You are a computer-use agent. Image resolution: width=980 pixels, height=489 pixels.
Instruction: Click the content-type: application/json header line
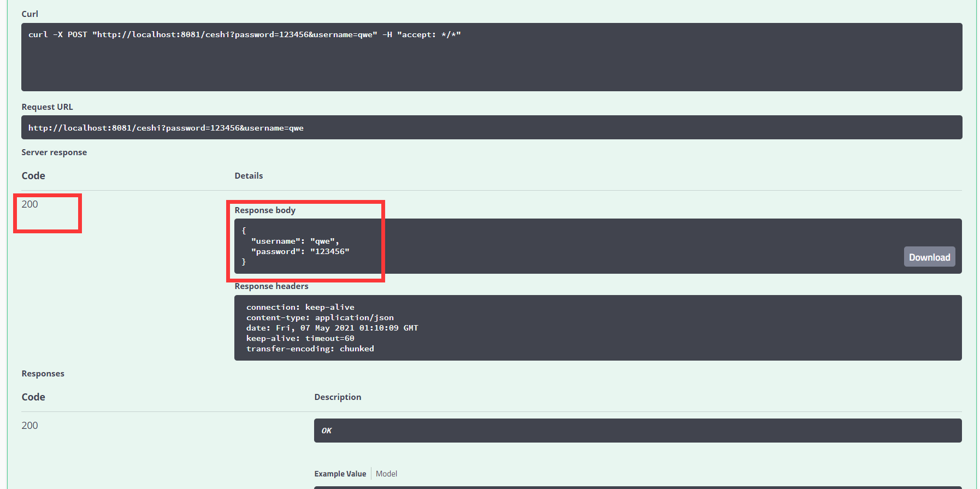tap(320, 317)
